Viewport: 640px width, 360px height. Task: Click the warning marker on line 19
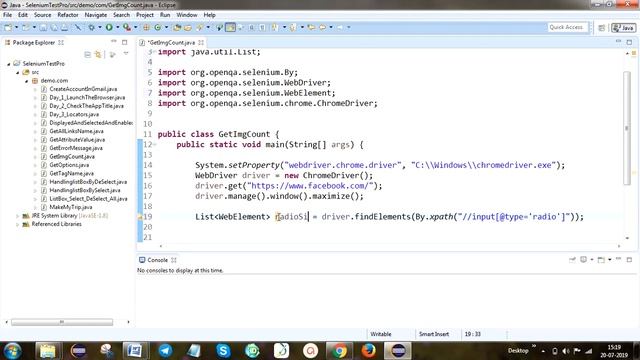pos(140,217)
